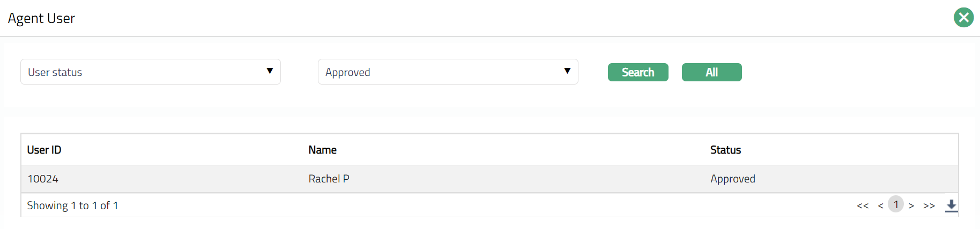Click the All button
Image resolution: width=980 pixels, height=229 pixels.
coord(711,72)
